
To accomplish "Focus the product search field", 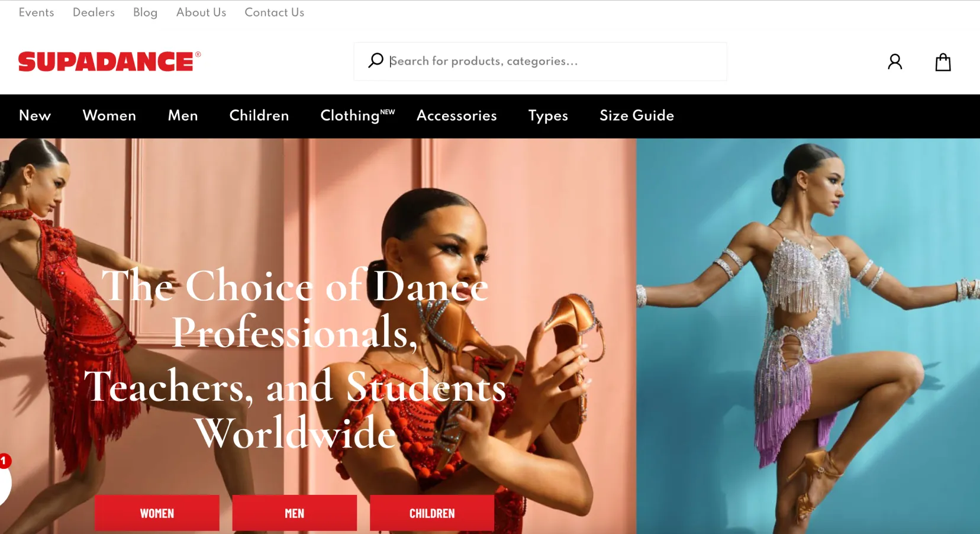I will click(x=540, y=61).
